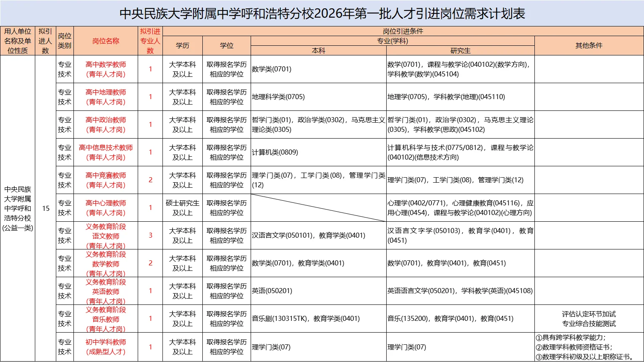Viewport: 644px width, 362px height.
Task: Select the '岗位类别' column header
Action: (65, 41)
